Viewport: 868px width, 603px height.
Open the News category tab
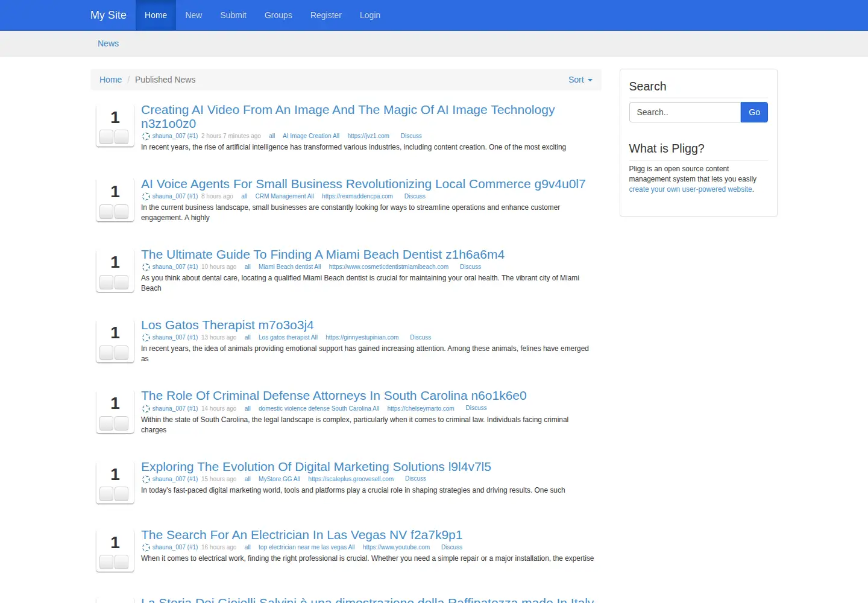108,43
